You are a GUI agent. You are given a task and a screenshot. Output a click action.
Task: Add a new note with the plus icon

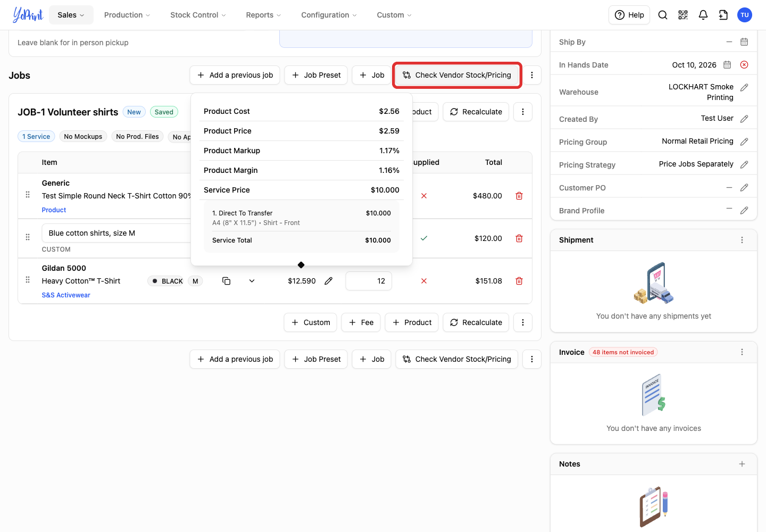point(742,464)
